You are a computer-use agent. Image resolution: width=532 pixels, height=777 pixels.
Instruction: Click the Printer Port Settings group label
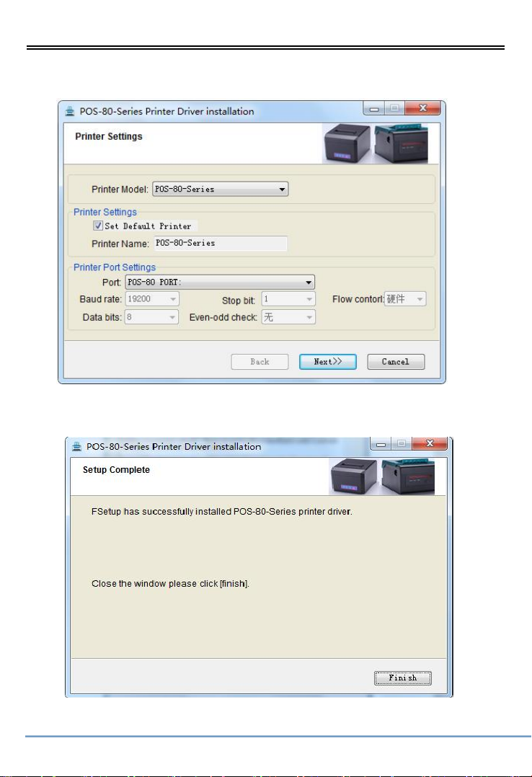click(x=115, y=267)
